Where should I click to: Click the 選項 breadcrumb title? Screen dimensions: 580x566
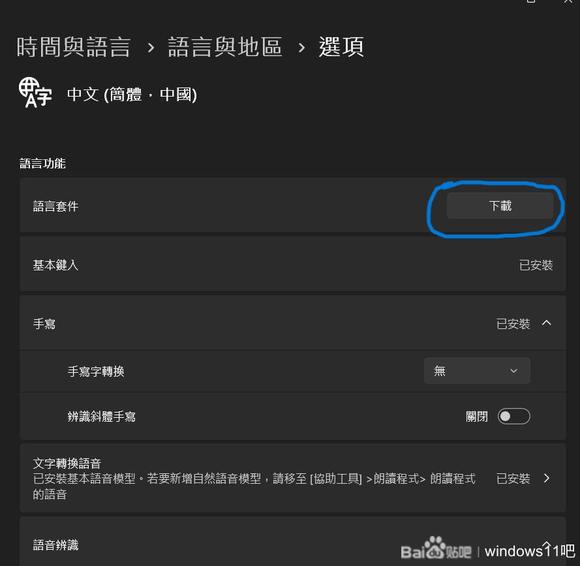tap(341, 47)
